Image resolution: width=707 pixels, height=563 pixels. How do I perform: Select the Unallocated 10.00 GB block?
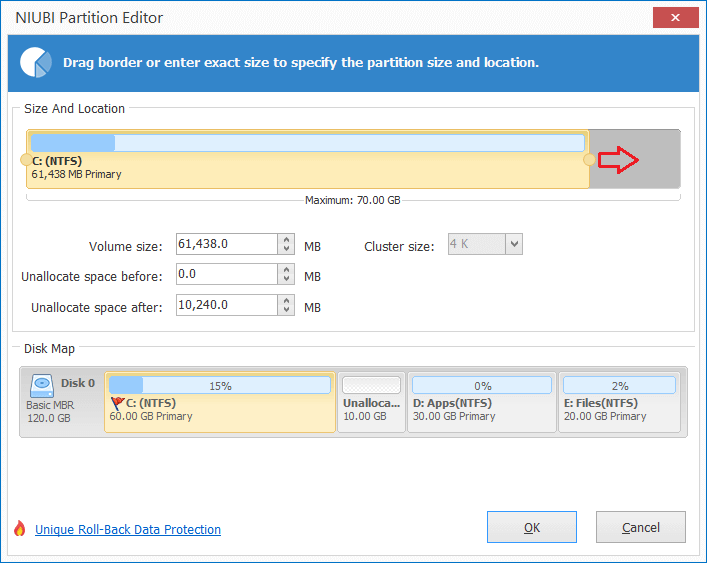pos(372,402)
